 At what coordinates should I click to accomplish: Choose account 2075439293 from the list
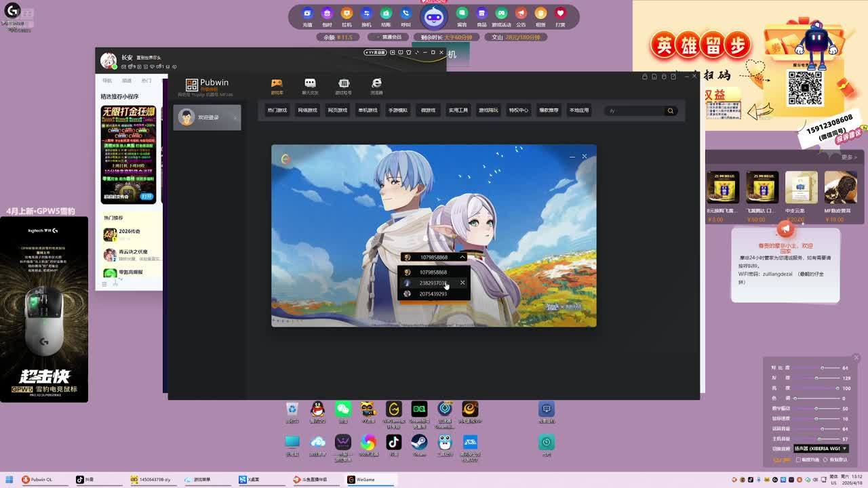pyautogui.click(x=433, y=294)
